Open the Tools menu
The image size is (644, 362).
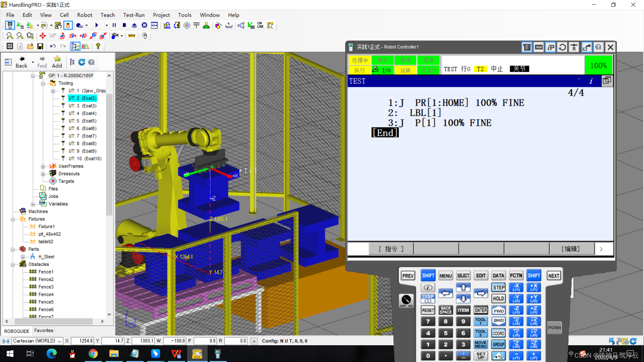click(x=185, y=15)
